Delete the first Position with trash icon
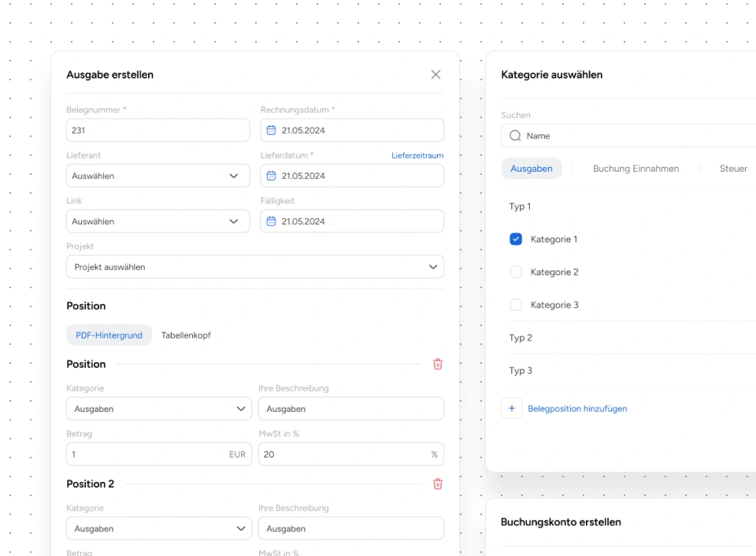Image resolution: width=756 pixels, height=556 pixels. pyautogui.click(x=438, y=365)
